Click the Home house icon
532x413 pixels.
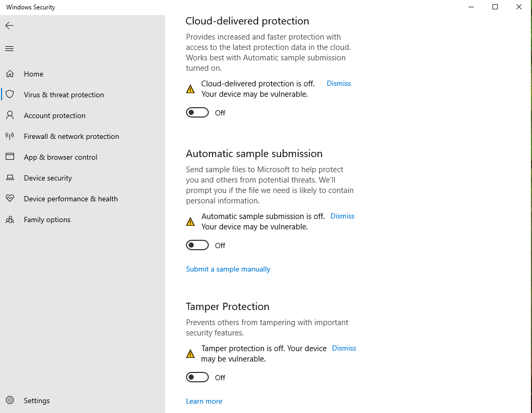pos(10,74)
